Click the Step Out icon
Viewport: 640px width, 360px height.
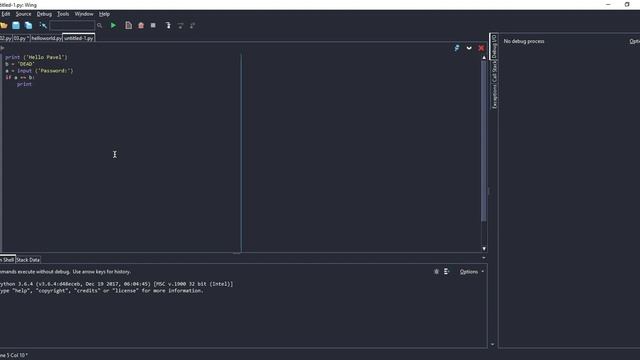click(x=193, y=25)
